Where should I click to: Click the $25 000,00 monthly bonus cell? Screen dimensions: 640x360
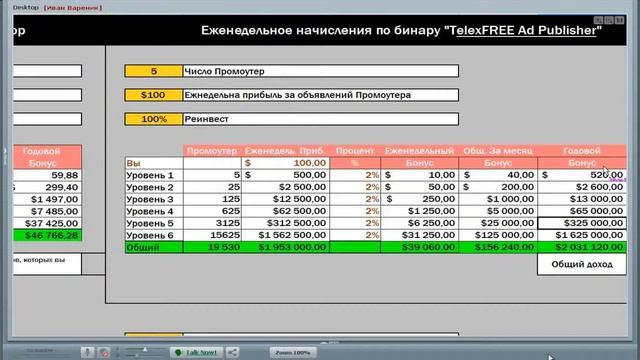pyautogui.click(x=498, y=223)
